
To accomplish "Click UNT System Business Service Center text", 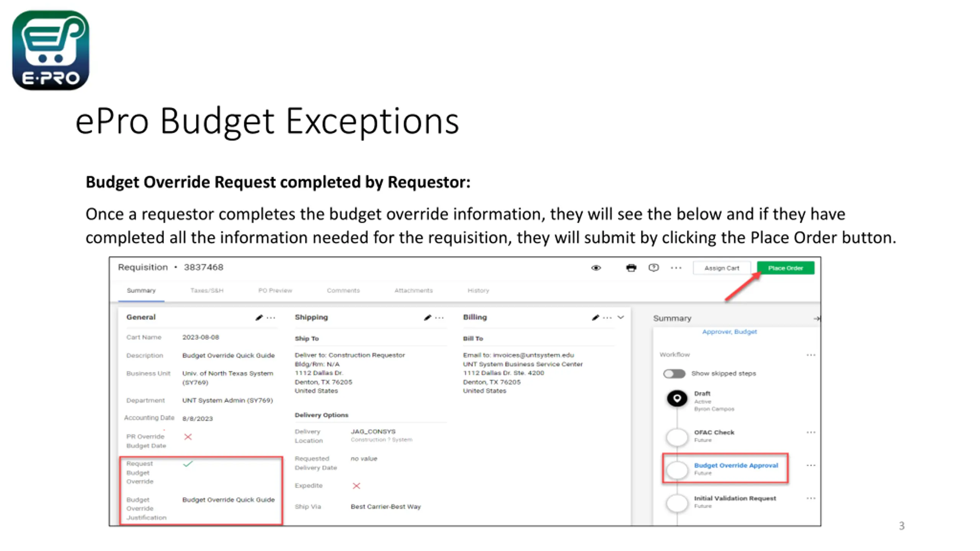I will point(523,364).
